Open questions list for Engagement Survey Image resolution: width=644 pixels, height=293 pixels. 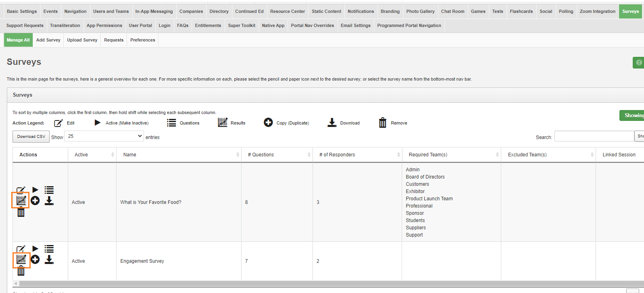(x=49, y=249)
